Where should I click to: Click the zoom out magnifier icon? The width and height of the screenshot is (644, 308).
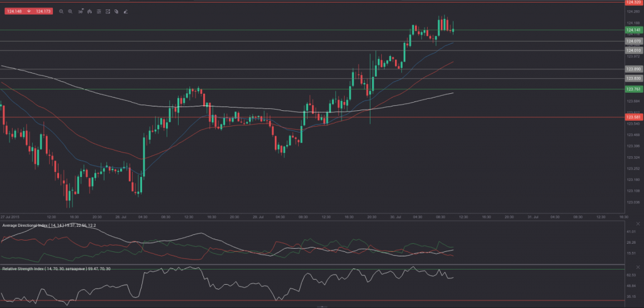(62, 11)
